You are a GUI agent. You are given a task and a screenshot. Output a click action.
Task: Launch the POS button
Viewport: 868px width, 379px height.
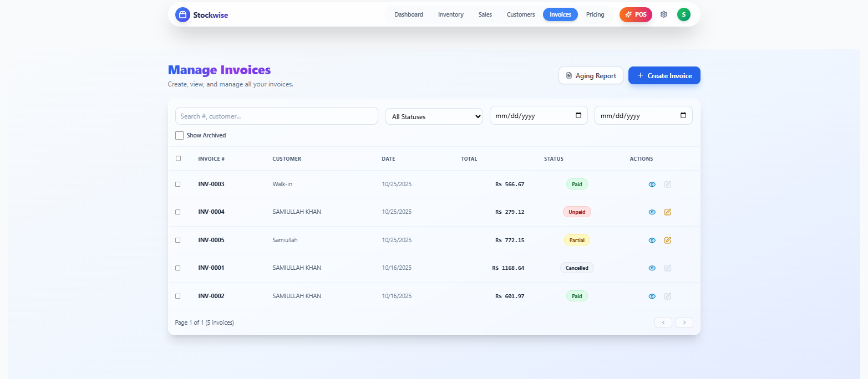(x=636, y=14)
